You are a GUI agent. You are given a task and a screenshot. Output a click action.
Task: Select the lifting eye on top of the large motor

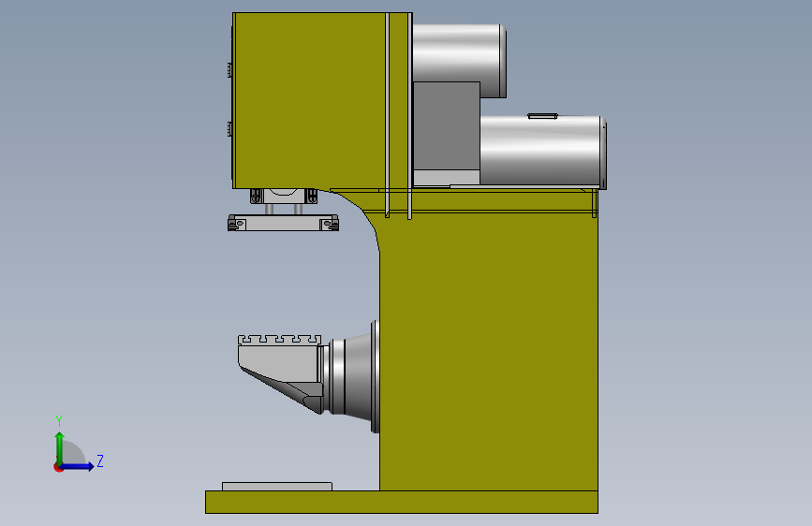tap(542, 116)
